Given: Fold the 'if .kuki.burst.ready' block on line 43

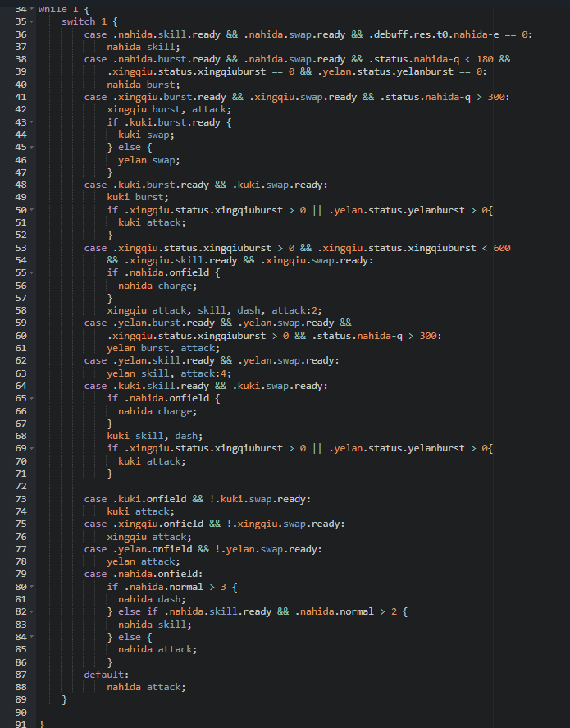Looking at the screenshot, I should click(31, 122).
